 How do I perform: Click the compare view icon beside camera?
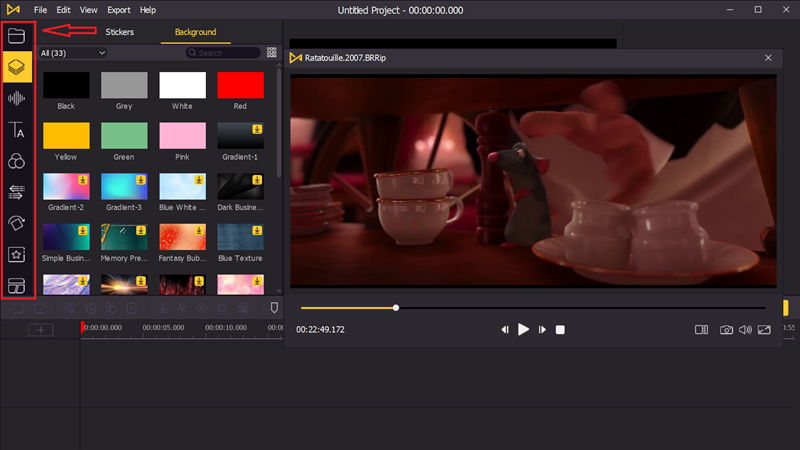click(702, 330)
